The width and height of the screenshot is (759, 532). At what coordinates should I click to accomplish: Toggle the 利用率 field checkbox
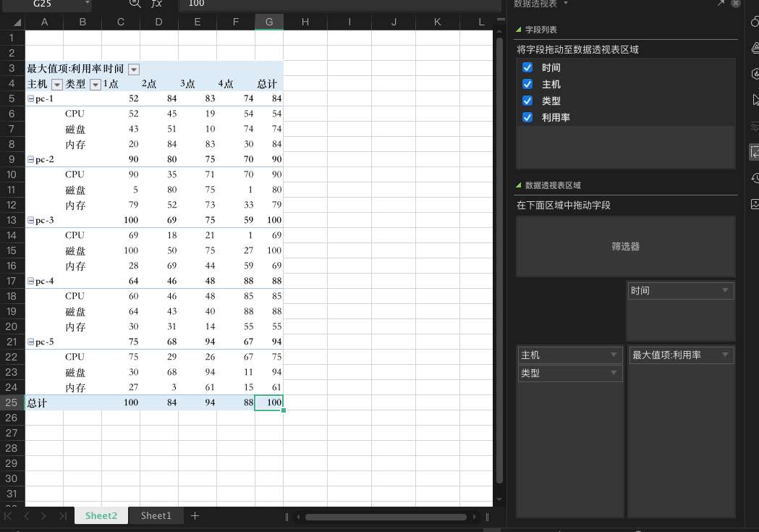(x=527, y=117)
